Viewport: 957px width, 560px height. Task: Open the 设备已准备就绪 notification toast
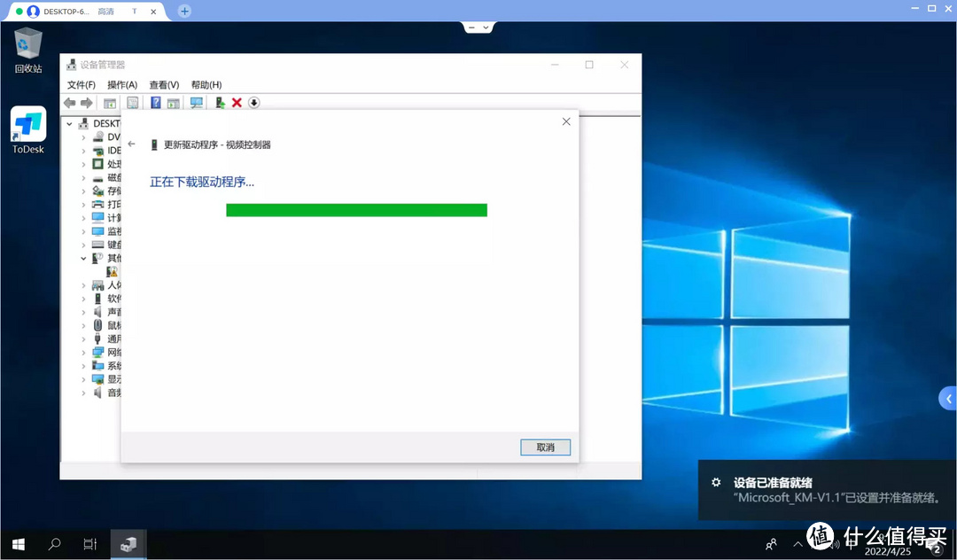point(827,490)
